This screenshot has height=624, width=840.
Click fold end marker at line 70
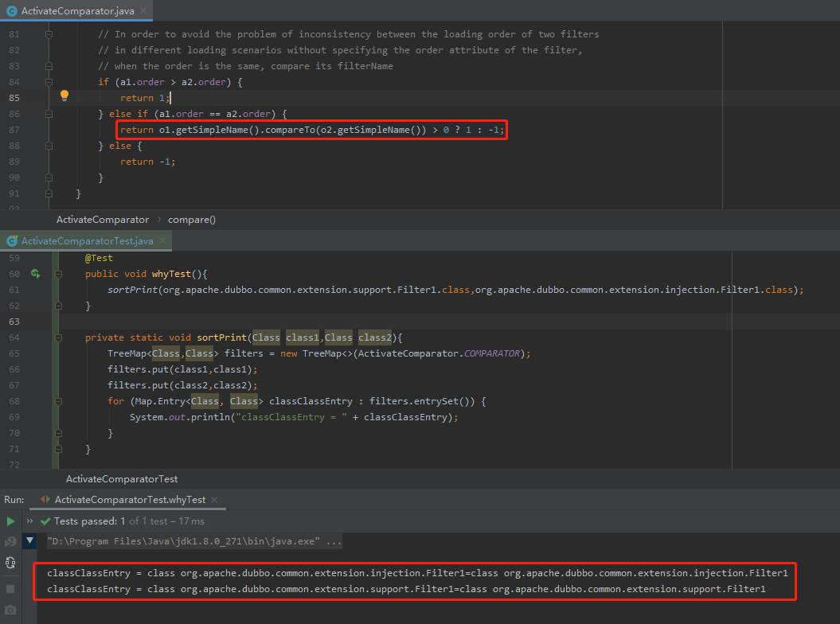[x=58, y=433]
